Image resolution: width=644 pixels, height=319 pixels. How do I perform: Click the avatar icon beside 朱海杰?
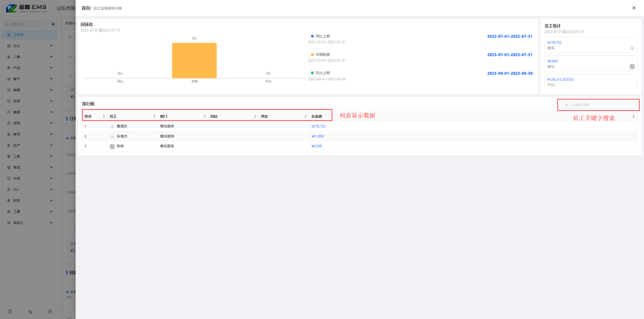point(112,136)
